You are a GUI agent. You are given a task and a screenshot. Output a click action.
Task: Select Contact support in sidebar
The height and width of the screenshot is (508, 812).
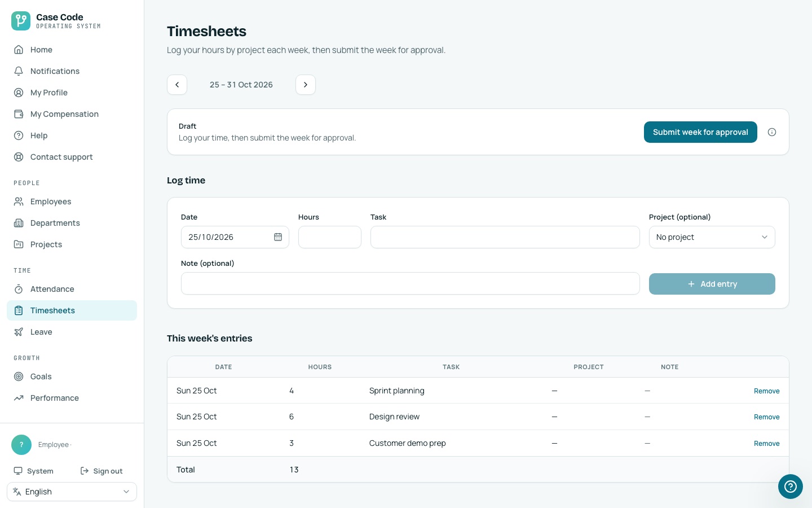coord(72,157)
